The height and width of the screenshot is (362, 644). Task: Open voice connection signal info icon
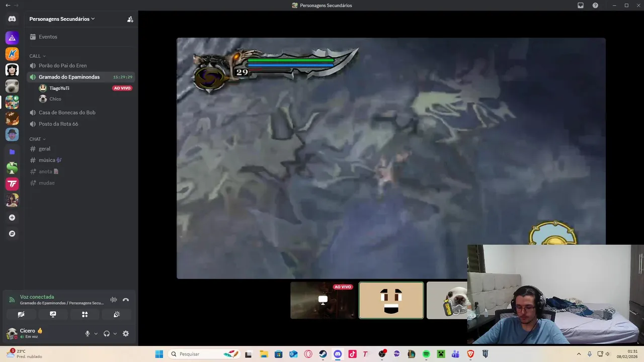click(12, 300)
